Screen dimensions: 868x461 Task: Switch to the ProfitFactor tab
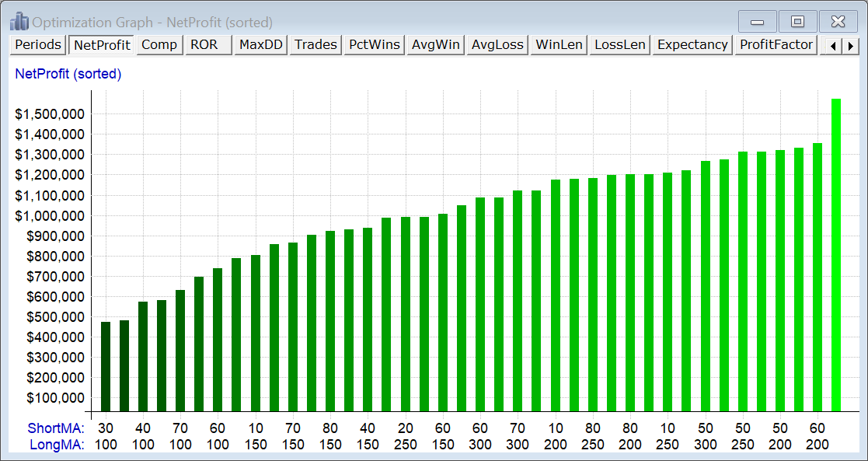click(x=776, y=45)
